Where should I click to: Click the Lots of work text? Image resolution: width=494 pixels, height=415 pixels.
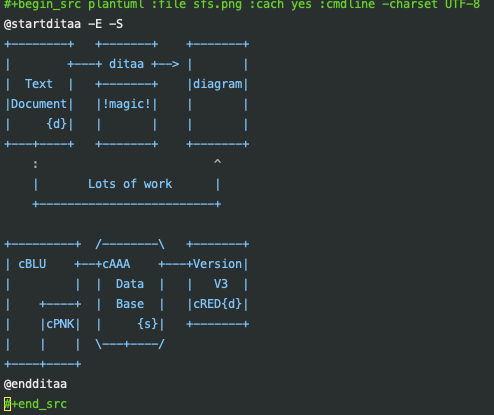(130, 184)
